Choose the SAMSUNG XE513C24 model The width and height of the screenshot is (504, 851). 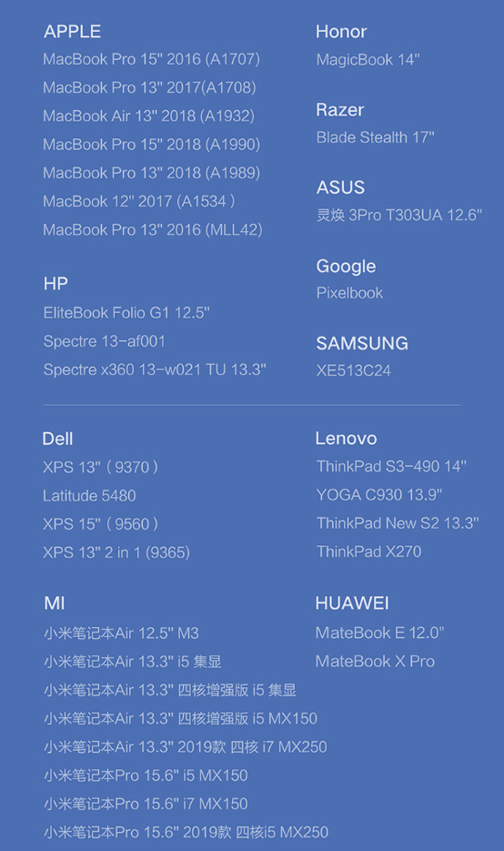click(x=354, y=370)
